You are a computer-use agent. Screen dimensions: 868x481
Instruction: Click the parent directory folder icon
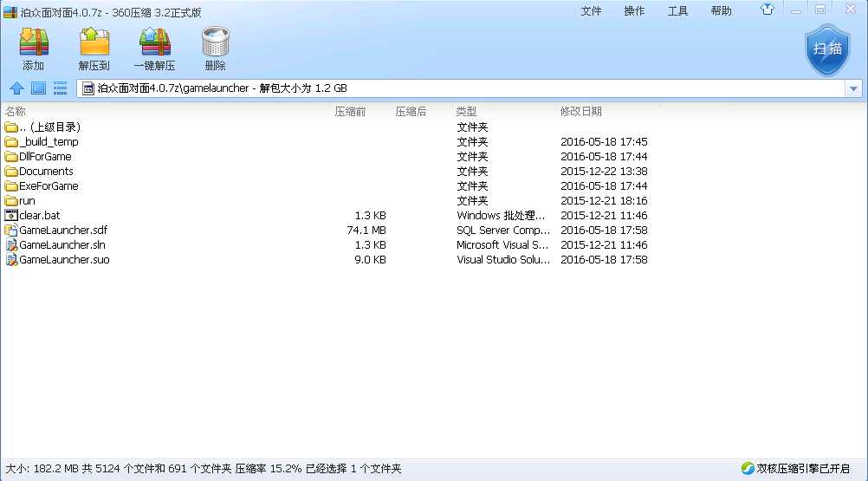[x=11, y=127]
